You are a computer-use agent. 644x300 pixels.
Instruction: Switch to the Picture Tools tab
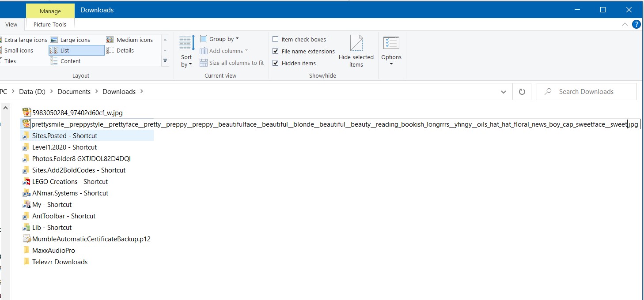50,25
